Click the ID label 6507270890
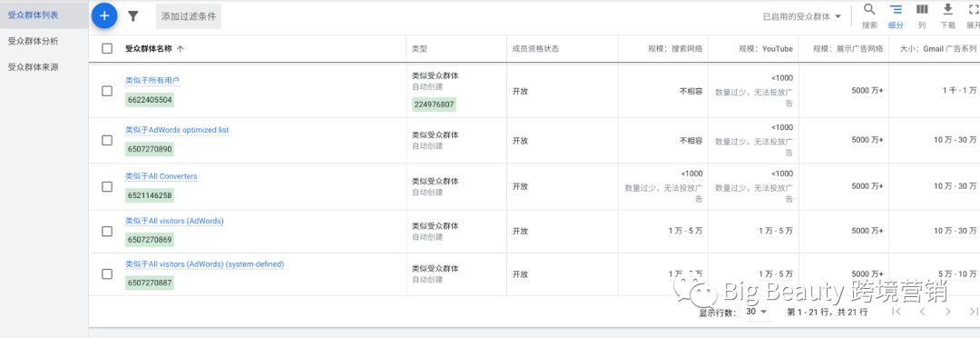The height and width of the screenshot is (338, 980). click(150, 150)
